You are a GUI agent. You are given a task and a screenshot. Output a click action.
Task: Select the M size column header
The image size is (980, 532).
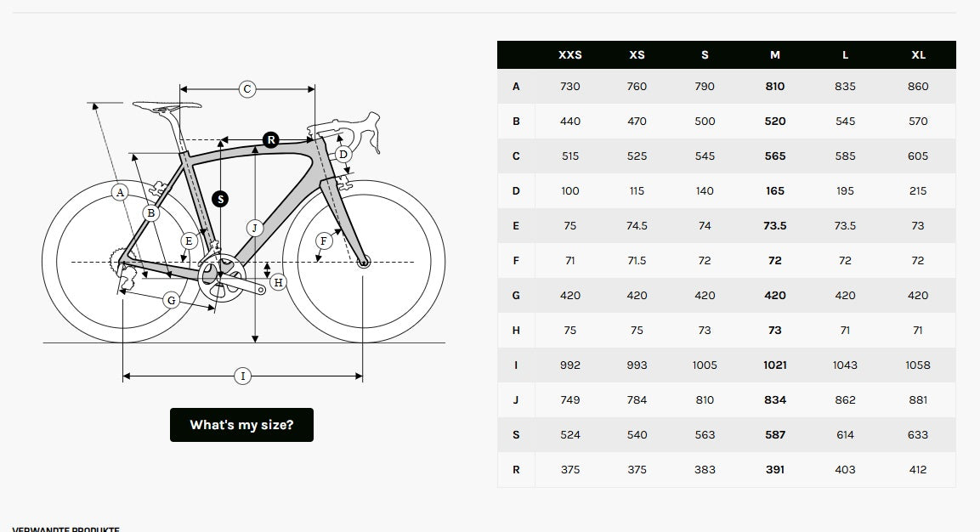click(775, 54)
